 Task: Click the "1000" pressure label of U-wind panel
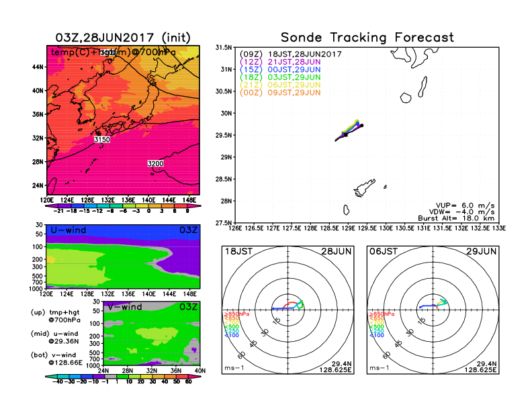[36, 289]
